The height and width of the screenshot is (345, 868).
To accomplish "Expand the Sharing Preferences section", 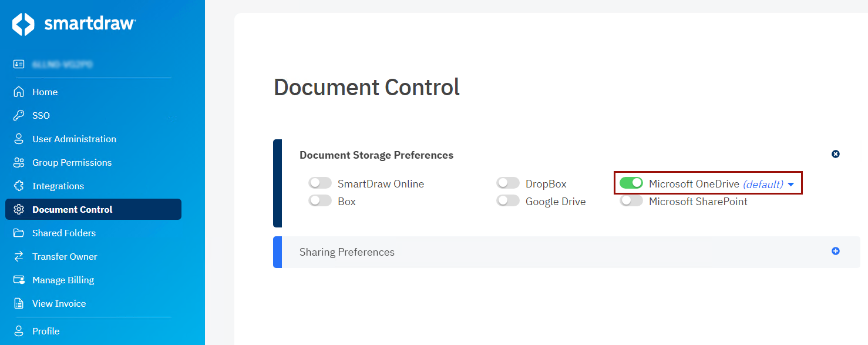I will [835, 251].
